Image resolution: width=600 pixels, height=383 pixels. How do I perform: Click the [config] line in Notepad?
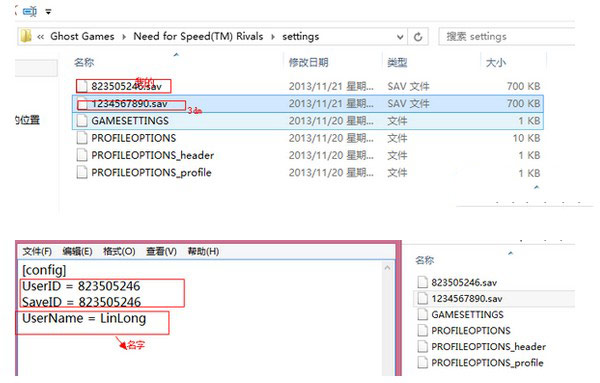click(44, 270)
